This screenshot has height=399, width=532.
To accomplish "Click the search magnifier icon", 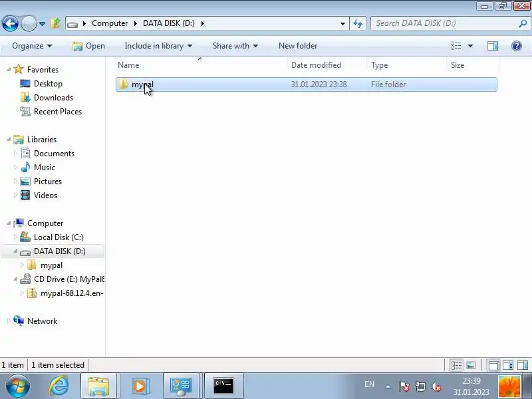I will click(523, 23).
